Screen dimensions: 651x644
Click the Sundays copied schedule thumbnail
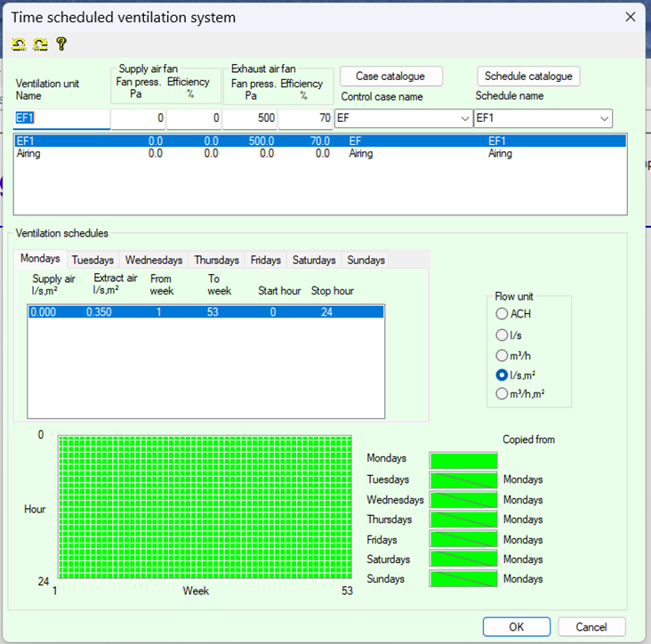pyautogui.click(x=463, y=579)
